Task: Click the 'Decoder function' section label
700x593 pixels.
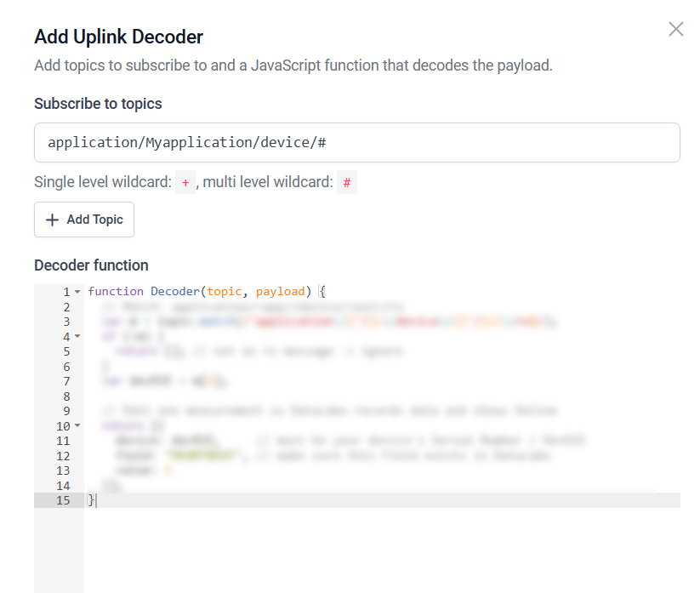Action: click(x=91, y=265)
